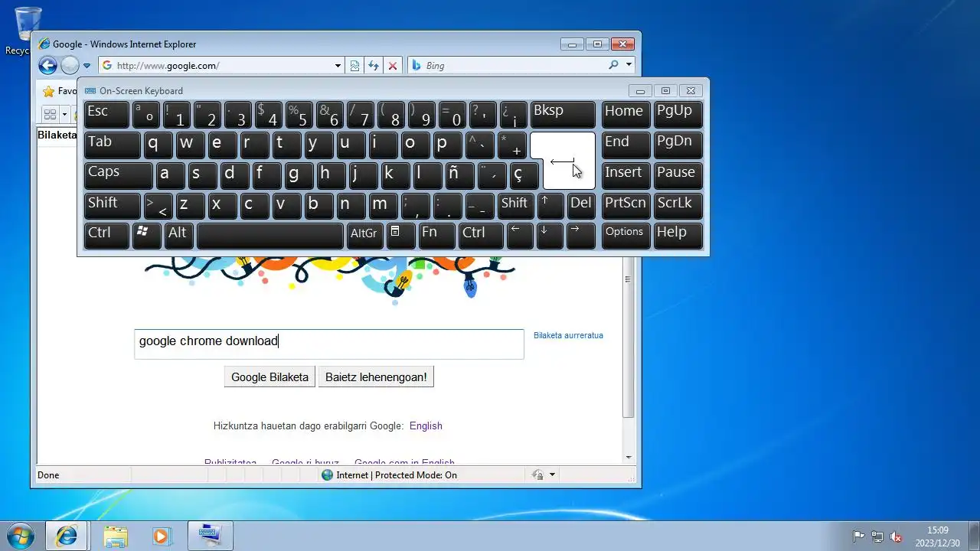This screenshot has height=551, width=980.
Task: Open the recent pages dropdown next to Forward
Action: click(x=87, y=66)
